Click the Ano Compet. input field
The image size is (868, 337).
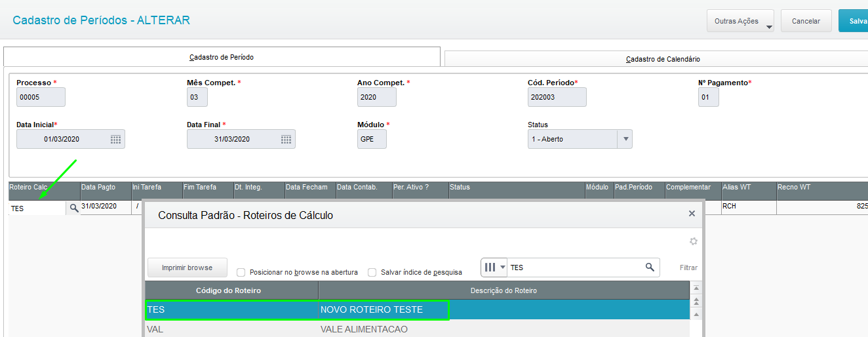(377, 97)
